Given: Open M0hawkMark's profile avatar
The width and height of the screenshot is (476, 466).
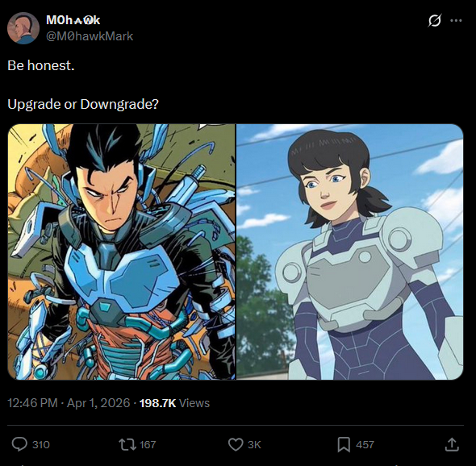Looking at the screenshot, I should [23, 28].
